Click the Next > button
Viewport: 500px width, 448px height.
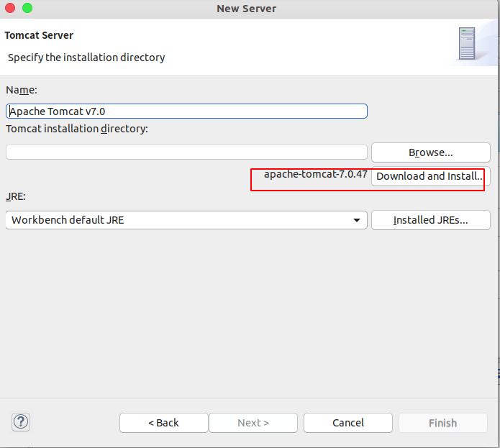pyautogui.click(x=253, y=423)
